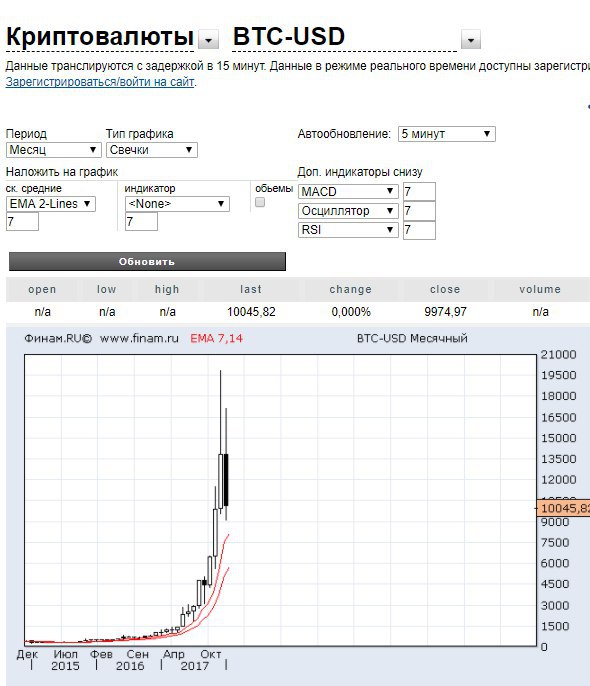Viewport: 590px width, 686px height.
Task: Click the 2017 year label on time axis
Action: (x=195, y=666)
